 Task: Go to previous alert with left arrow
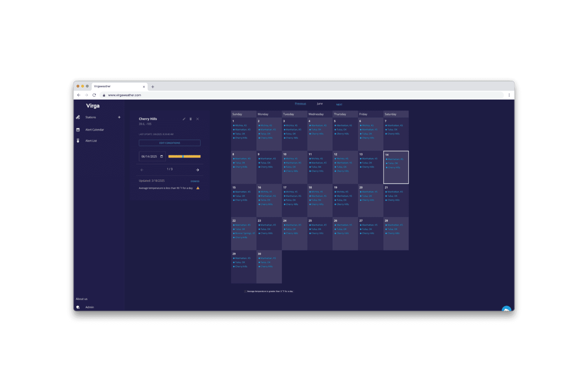coord(142,170)
